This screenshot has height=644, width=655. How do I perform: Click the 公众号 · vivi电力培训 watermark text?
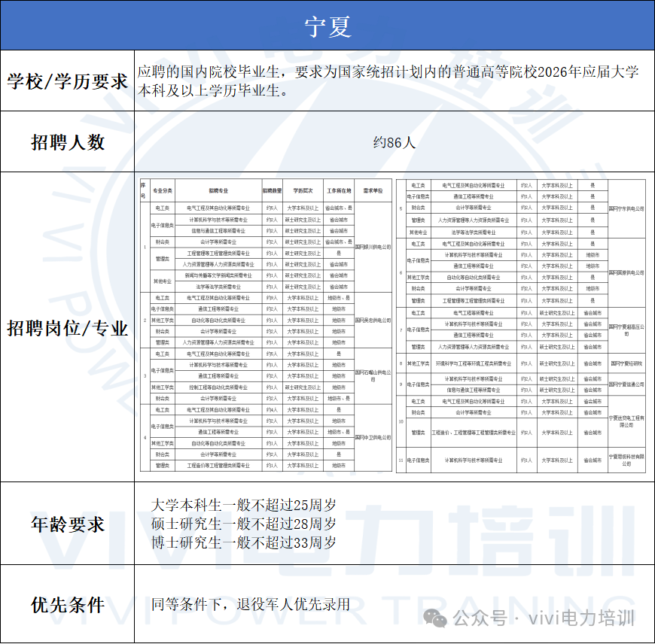tap(544, 618)
